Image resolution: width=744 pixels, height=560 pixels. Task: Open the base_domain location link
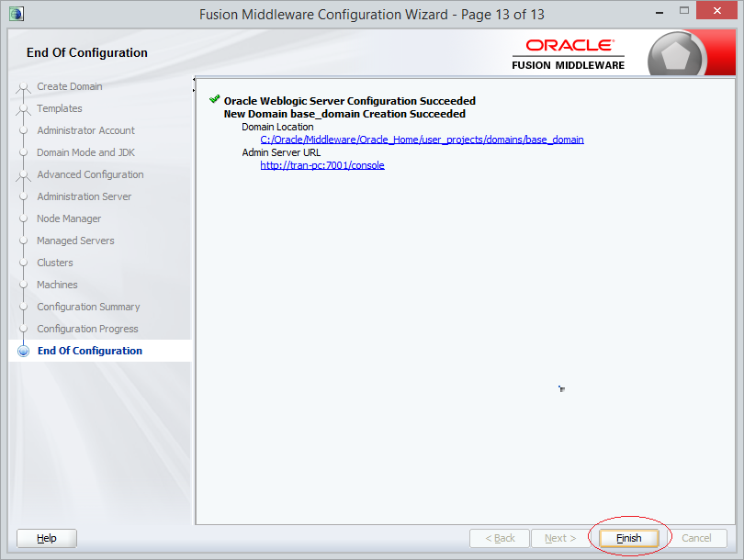click(422, 140)
